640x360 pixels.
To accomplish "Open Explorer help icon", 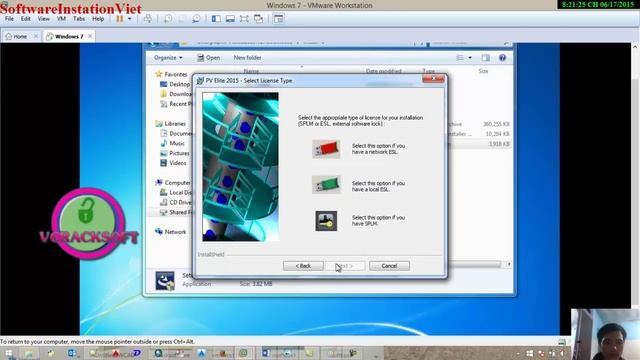I will 502,58.
